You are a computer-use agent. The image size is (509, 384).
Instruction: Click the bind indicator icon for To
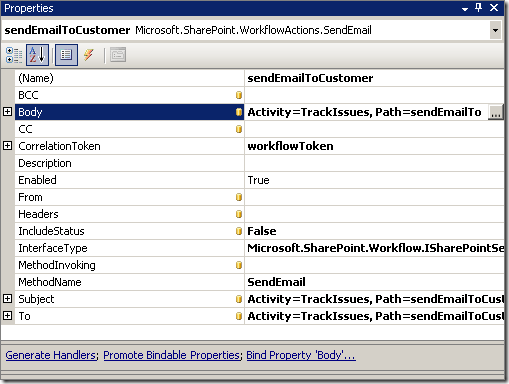pyautogui.click(x=239, y=316)
